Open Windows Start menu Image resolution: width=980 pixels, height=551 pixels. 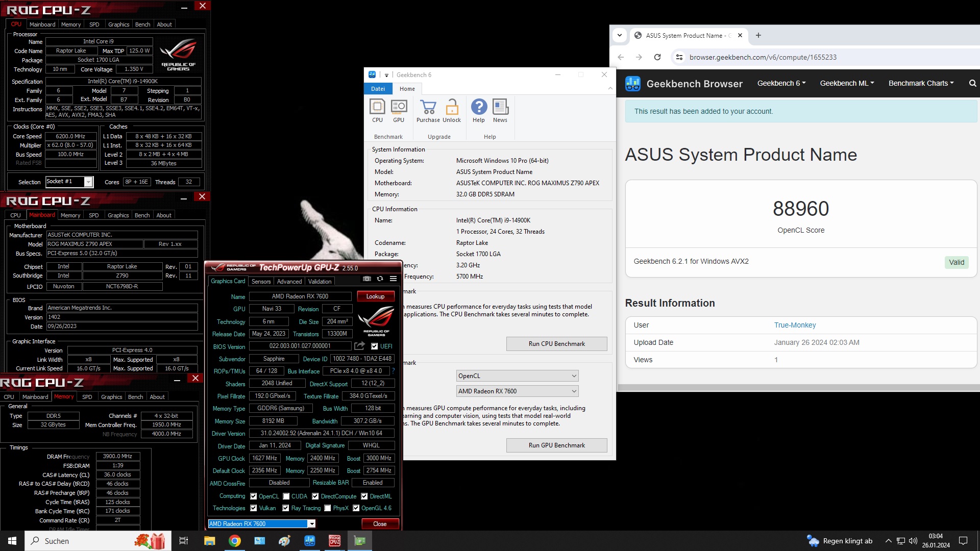pyautogui.click(x=12, y=541)
